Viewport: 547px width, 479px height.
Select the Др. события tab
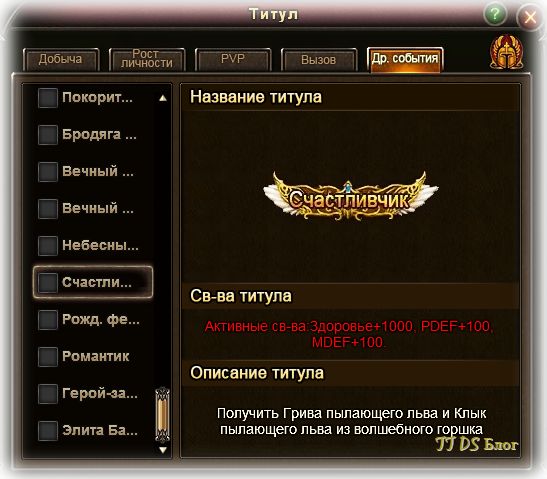coord(405,59)
